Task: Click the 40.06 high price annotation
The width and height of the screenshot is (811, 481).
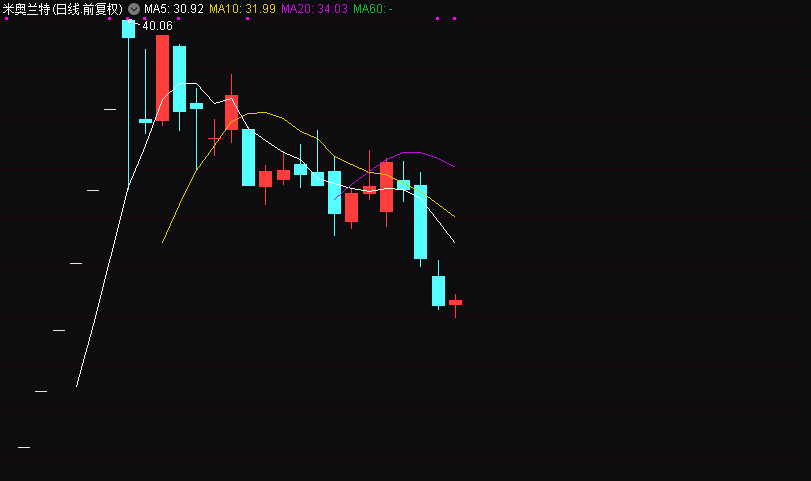Action: (157, 26)
